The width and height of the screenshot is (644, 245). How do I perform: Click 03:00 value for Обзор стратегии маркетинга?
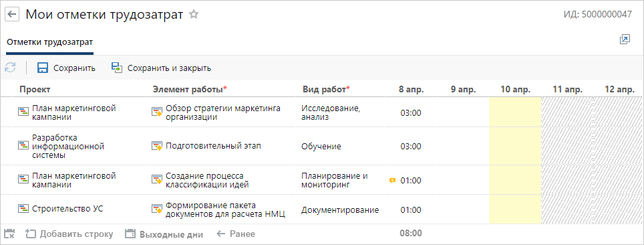click(411, 113)
